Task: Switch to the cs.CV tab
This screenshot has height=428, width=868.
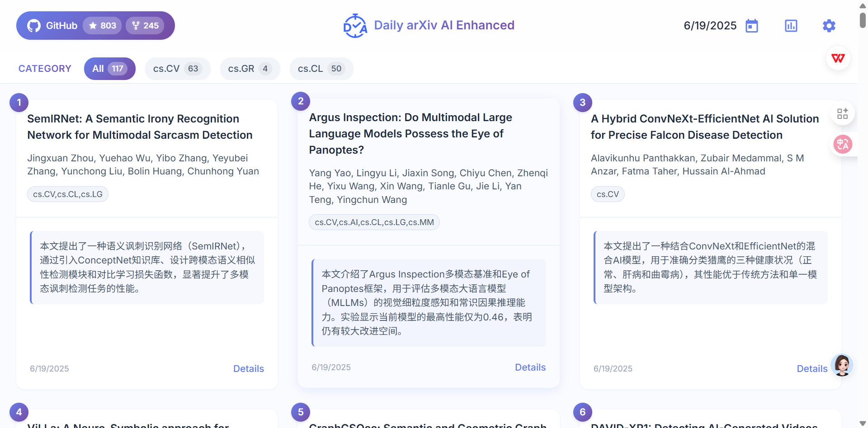Action: click(x=177, y=68)
